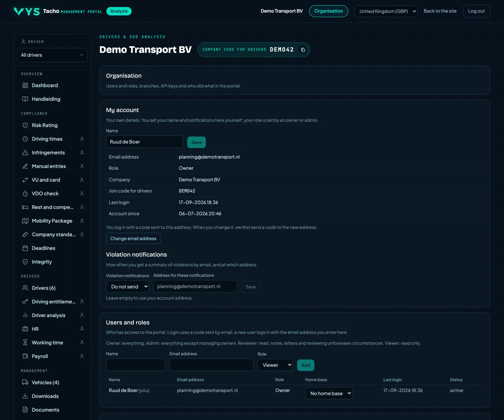Click the Documents file icon
Viewport: 504px width, 420px height.
point(25,410)
